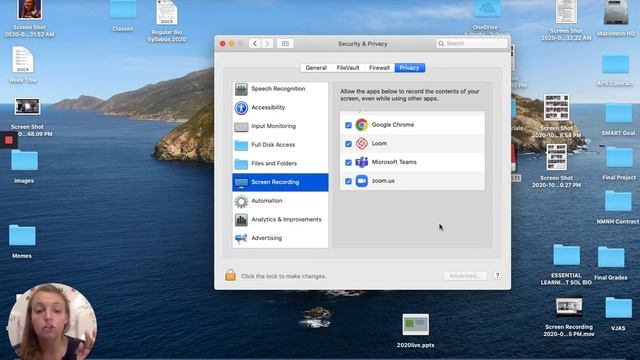
Task: Click the Google Chrome app icon
Action: 362,125
